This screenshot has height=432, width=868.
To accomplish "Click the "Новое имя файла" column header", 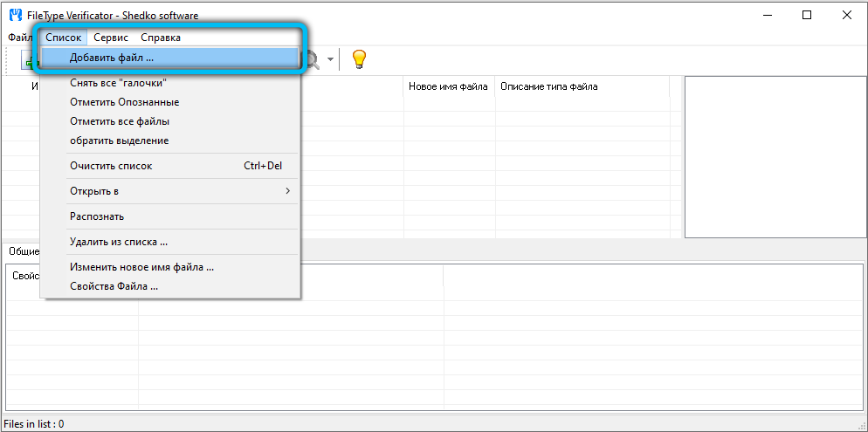I will [x=448, y=86].
